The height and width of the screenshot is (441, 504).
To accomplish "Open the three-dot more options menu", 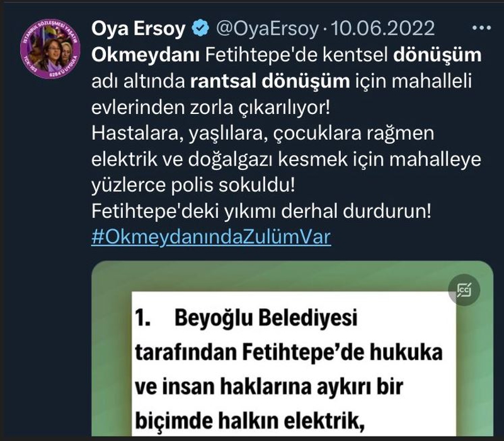I will 481,28.
